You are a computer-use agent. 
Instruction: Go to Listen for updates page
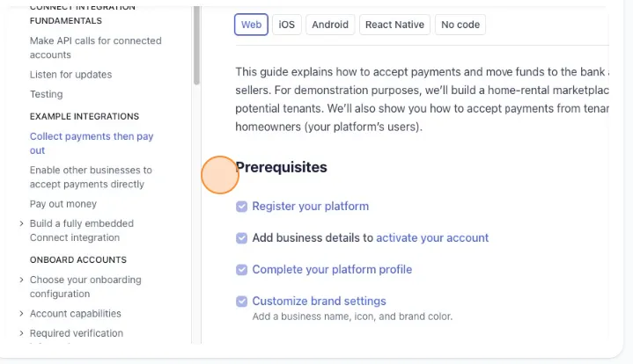click(x=70, y=75)
